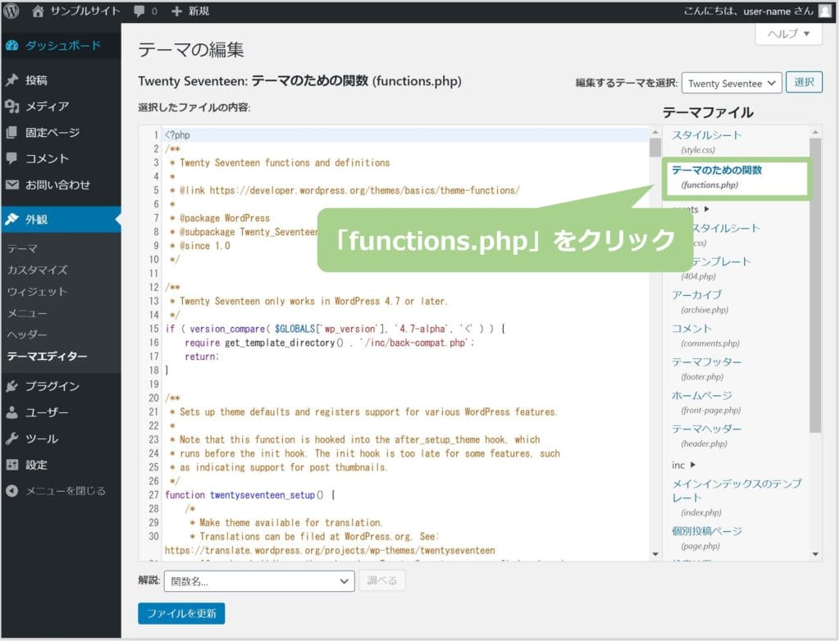Click the user avatar in admin bar
Viewport: 840px width, 641px height.
point(824,11)
